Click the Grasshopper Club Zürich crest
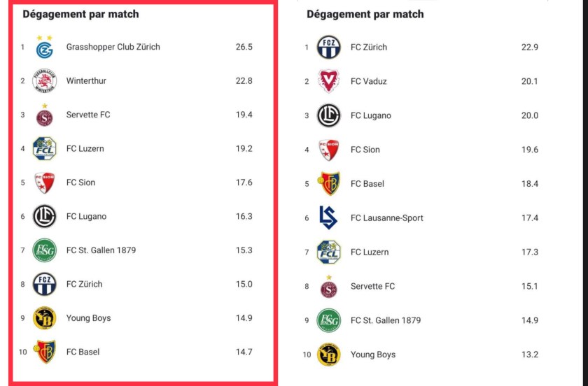588x386 pixels. point(45,48)
